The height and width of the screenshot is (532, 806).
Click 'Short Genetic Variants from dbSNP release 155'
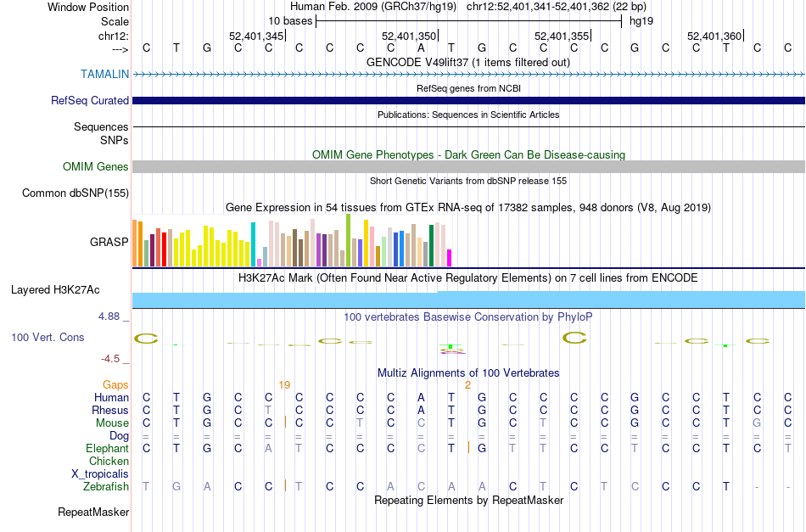tap(468, 181)
